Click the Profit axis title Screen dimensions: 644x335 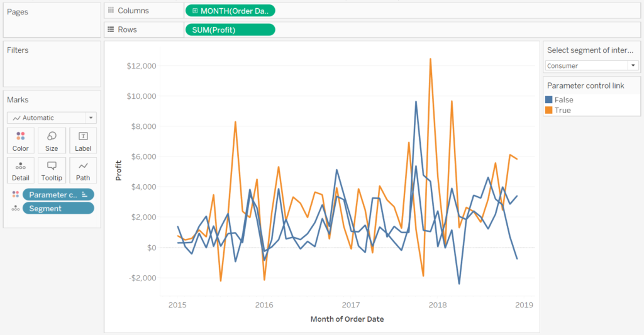pos(118,170)
